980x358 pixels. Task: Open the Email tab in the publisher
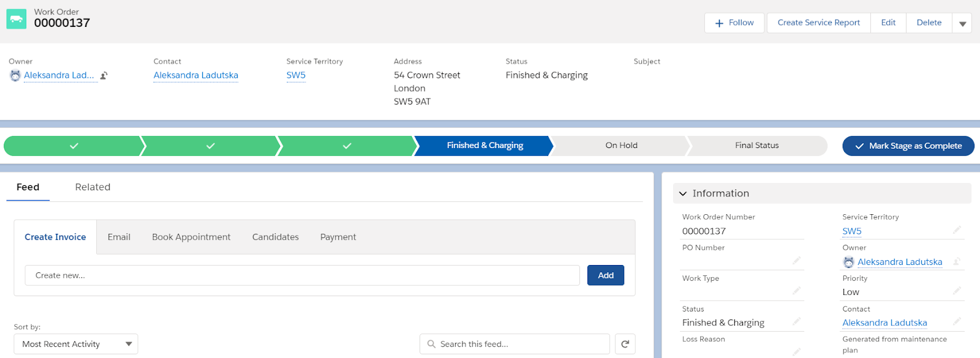coord(119,237)
